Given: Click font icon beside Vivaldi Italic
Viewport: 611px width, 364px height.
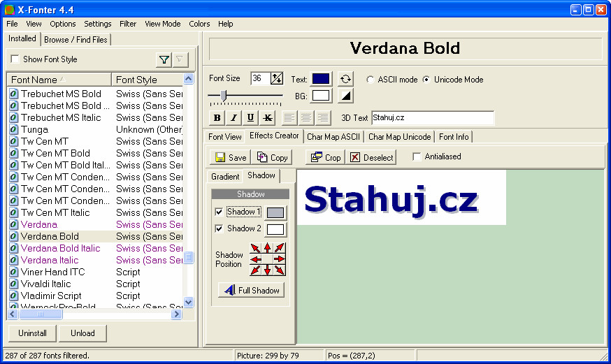Looking at the screenshot, I should point(14,284).
